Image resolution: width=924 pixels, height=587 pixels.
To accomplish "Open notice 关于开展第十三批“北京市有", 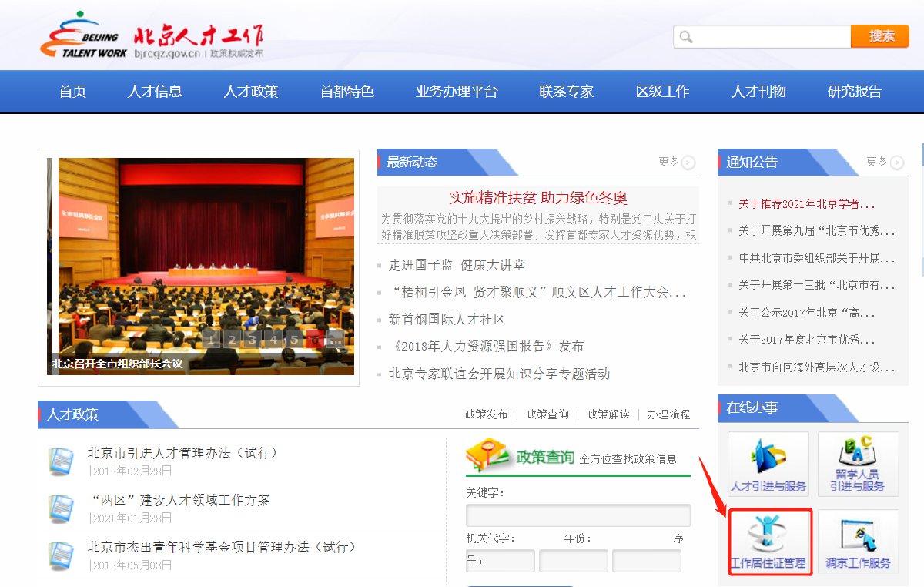I will tap(816, 285).
